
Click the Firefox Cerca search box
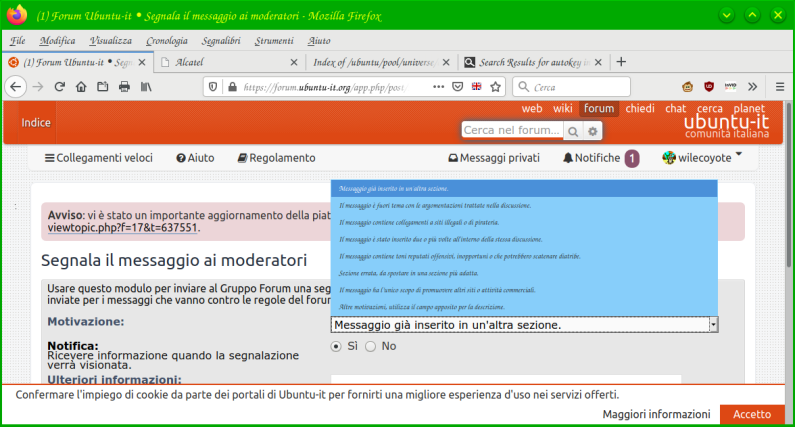click(571, 87)
